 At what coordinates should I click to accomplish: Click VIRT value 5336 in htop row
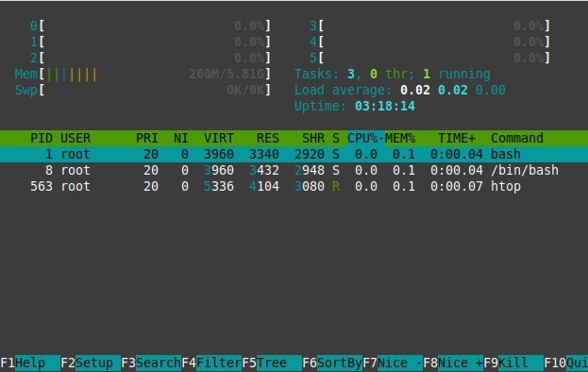pos(219,186)
